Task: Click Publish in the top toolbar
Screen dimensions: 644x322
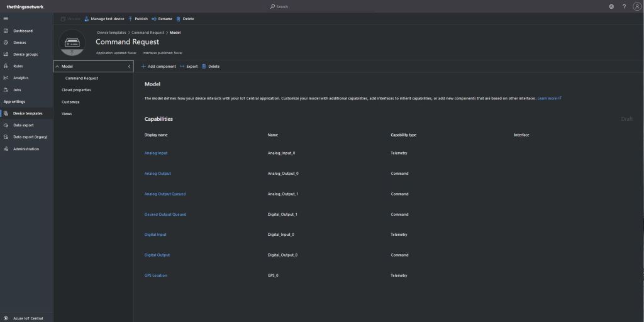Action: click(x=138, y=19)
